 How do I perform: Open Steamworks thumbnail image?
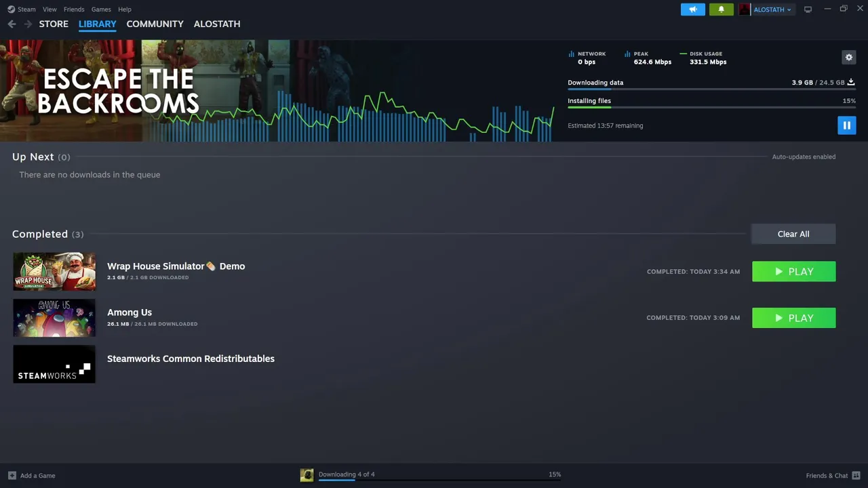(54, 364)
